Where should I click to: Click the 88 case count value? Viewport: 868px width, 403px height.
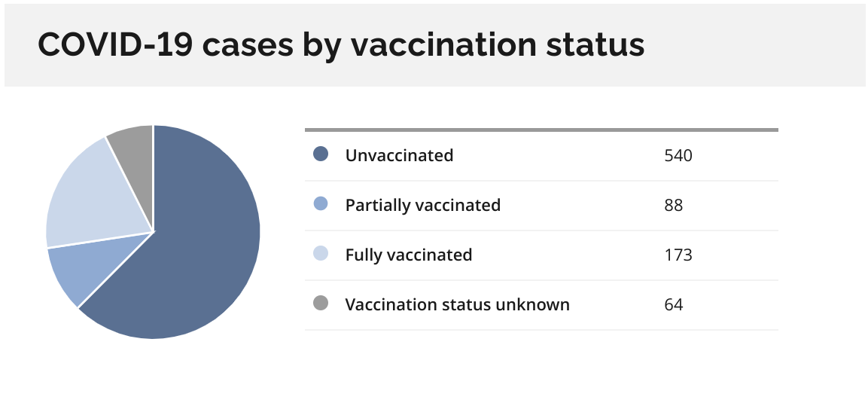(x=674, y=206)
